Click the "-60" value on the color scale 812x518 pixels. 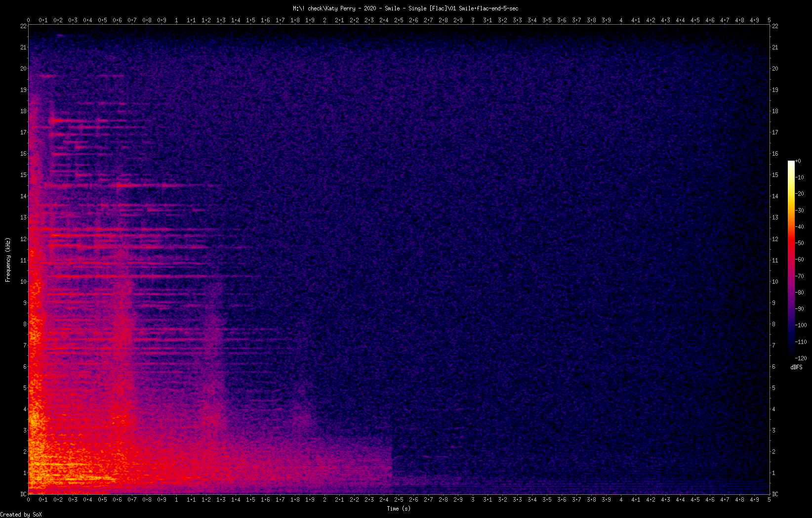click(800, 259)
